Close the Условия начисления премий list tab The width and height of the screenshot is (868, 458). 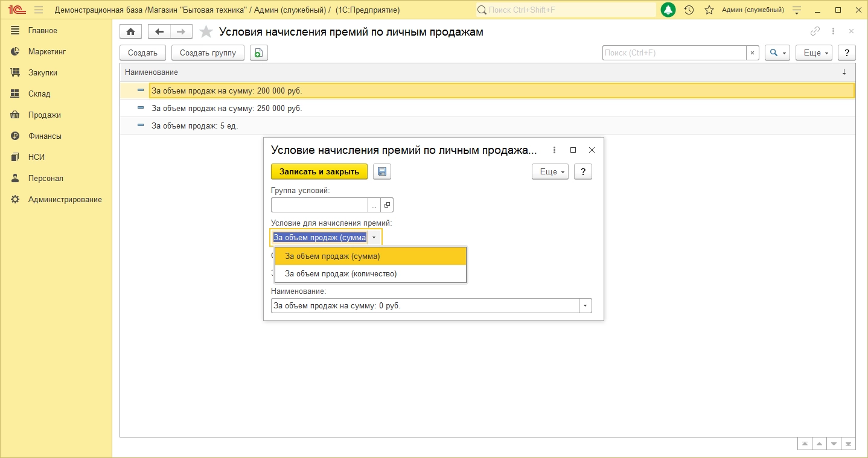pos(851,31)
